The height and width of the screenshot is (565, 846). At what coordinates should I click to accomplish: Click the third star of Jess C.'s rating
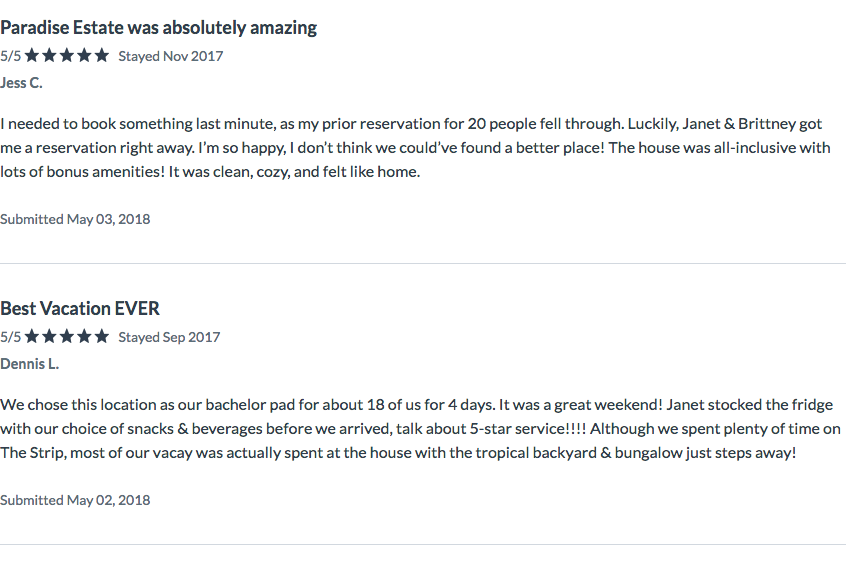click(x=67, y=55)
